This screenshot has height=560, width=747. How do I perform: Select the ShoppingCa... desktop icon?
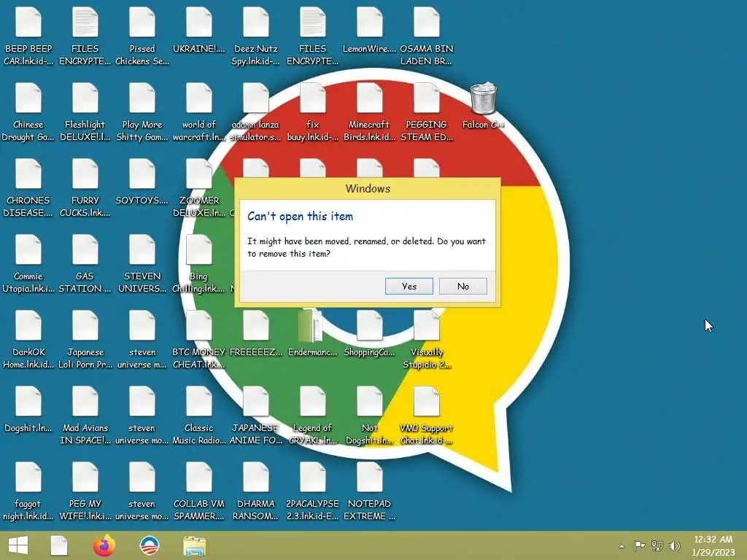369,333
